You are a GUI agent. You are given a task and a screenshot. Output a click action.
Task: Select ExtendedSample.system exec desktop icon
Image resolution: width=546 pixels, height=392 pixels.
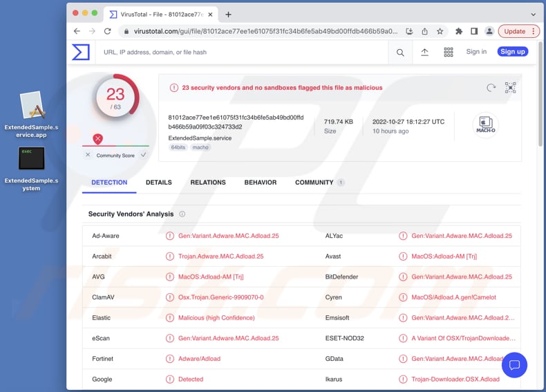pyautogui.click(x=31, y=169)
